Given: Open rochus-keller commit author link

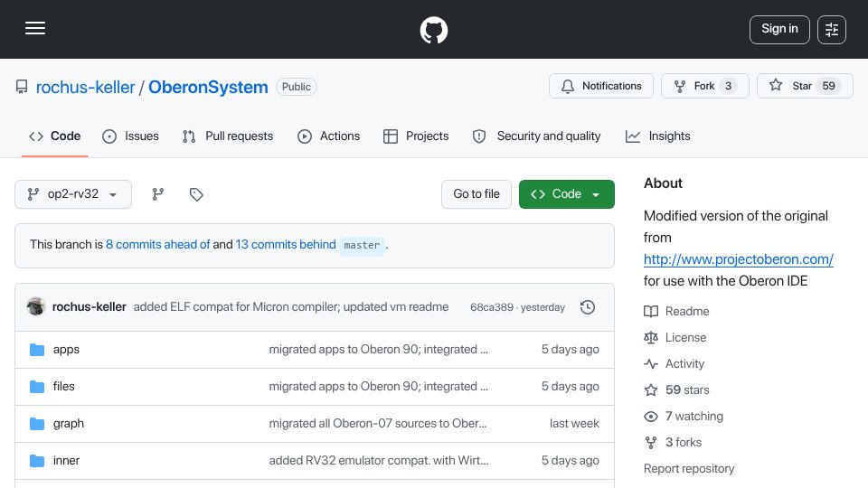Looking at the screenshot, I should [x=90, y=307].
